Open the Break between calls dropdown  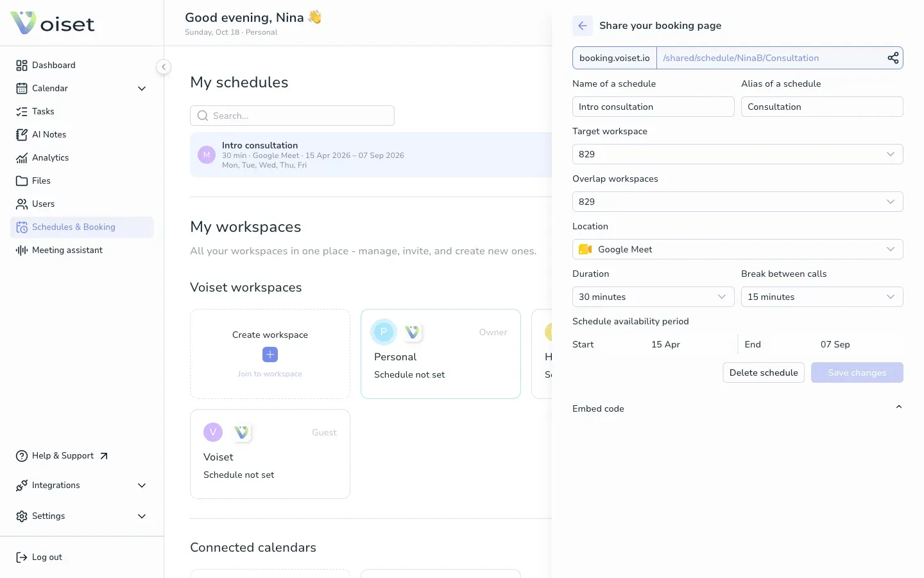(822, 297)
